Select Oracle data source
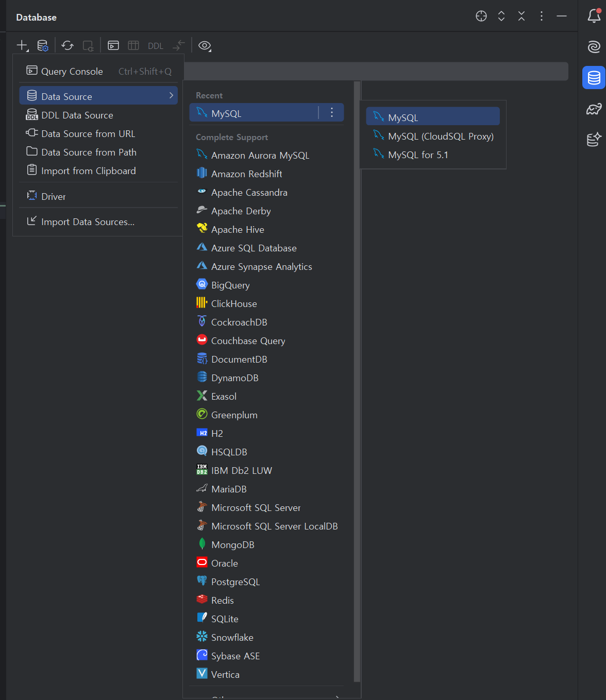This screenshot has width=606, height=700. (266, 563)
